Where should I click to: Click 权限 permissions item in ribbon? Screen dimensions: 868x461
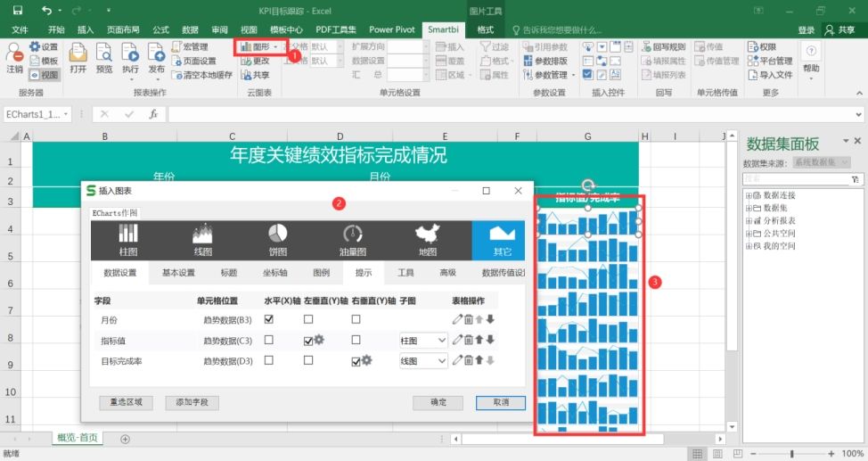click(762, 46)
